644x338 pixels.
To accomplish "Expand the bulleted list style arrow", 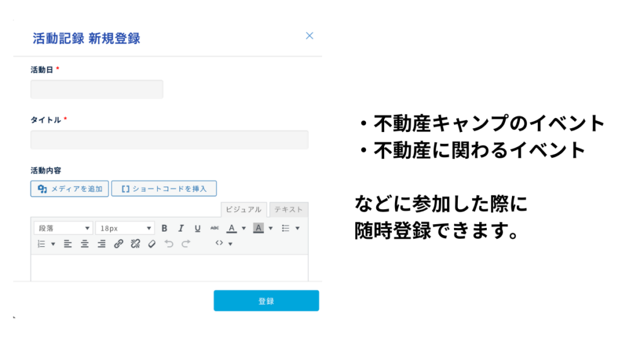I will point(297,228).
